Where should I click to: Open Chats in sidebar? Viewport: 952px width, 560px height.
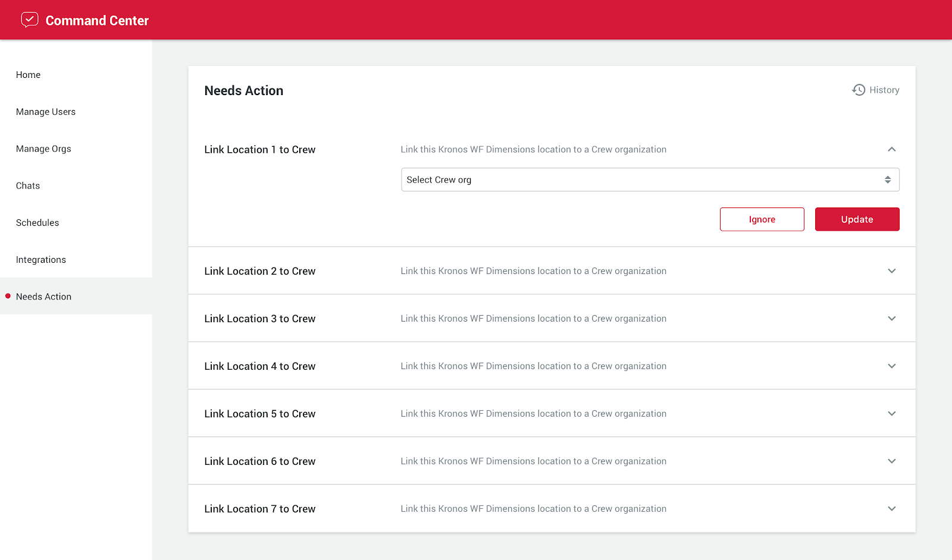28,185
